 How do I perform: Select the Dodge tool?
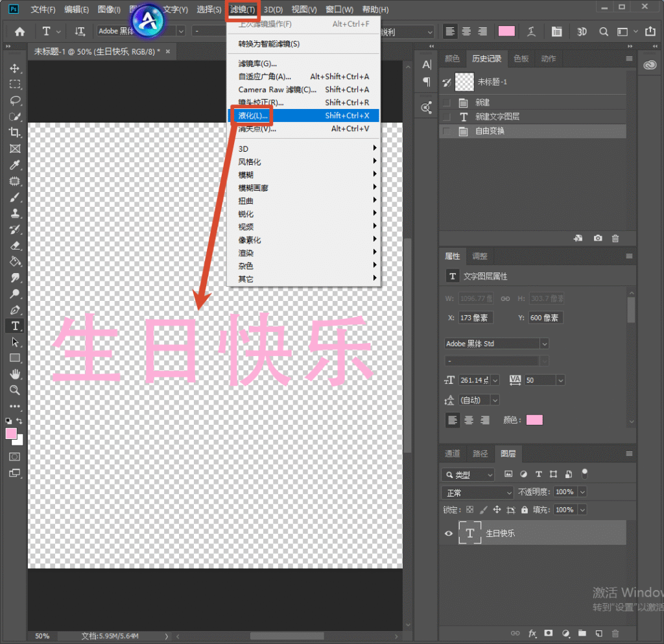pyautogui.click(x=15, y=294)
